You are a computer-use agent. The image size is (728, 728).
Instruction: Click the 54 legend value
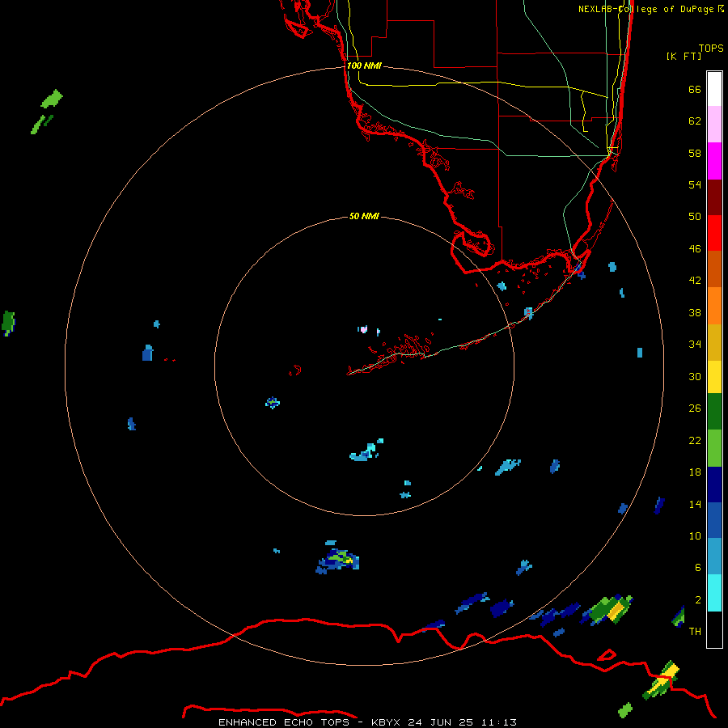[x=695, y=184]
